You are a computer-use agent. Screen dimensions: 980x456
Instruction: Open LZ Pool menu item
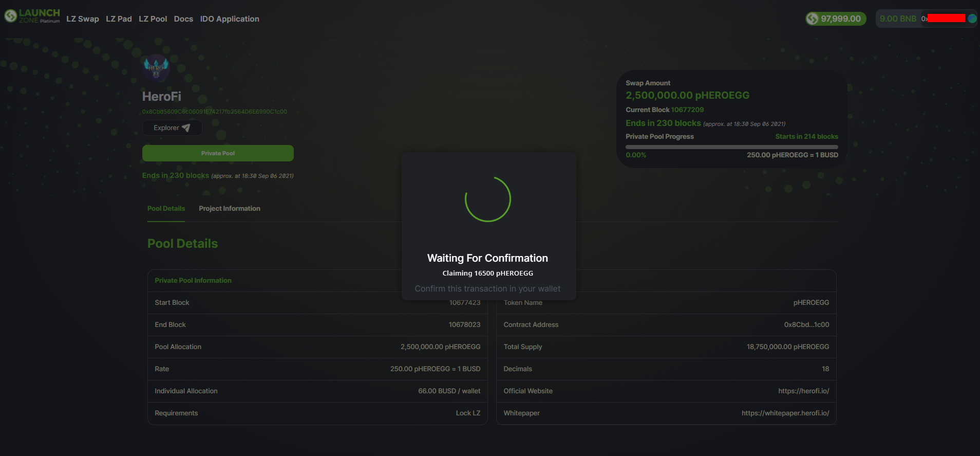click(153, 19)
